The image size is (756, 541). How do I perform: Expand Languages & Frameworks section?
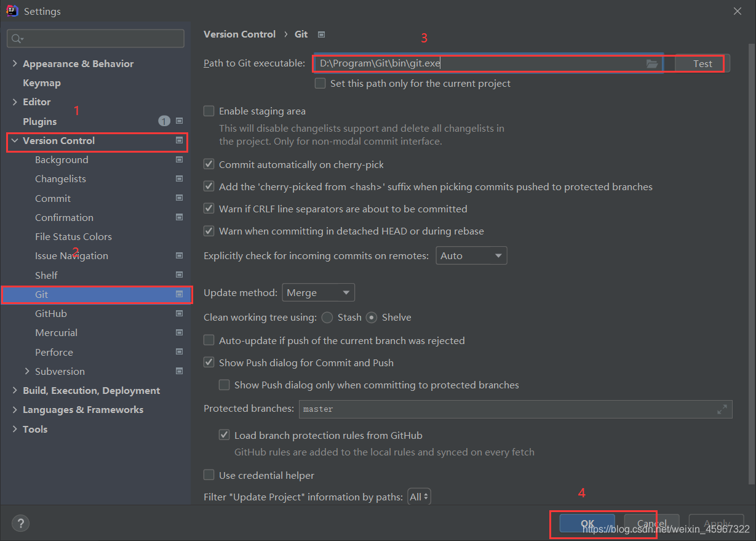(x=15, y=409)
